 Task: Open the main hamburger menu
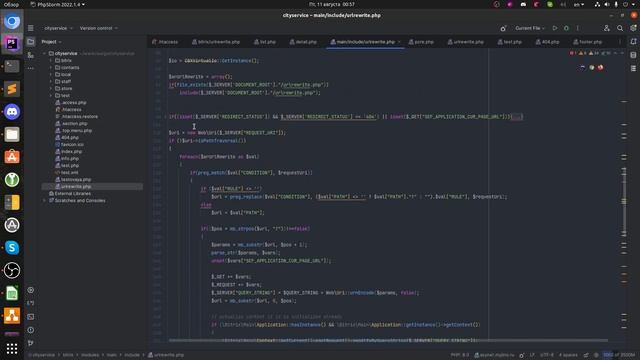click(x=31, y=28)
